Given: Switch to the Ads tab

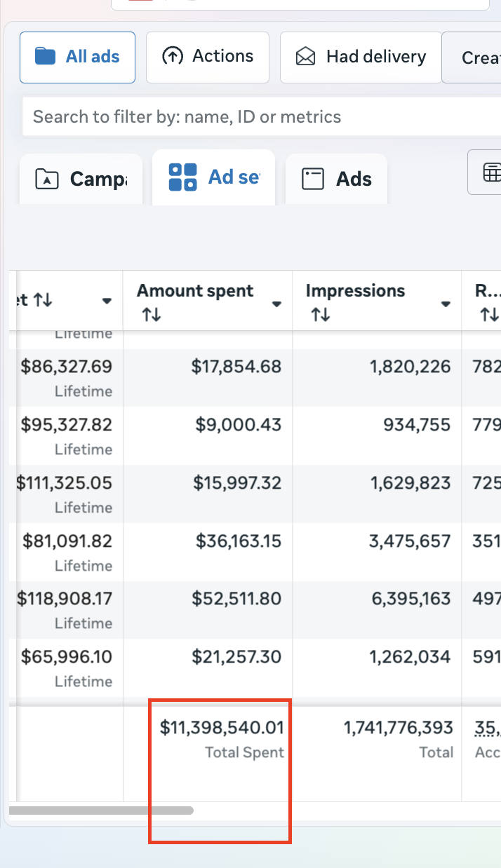Looking at the screenshot, I should [x=335, y=178].
